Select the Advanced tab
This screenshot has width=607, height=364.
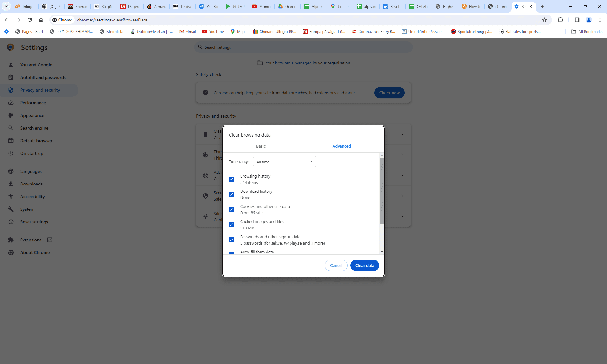pos(341,146)
